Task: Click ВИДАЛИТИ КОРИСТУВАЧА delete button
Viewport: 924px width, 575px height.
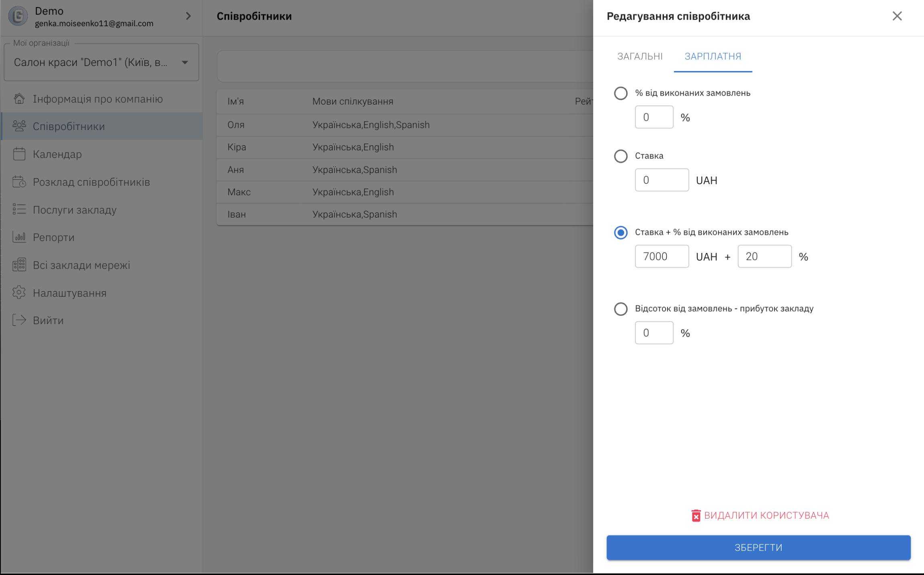Action: click(760, 515)
